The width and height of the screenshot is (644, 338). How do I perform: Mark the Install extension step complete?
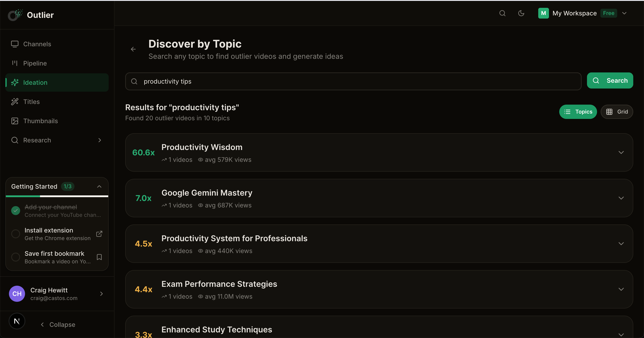pos(15,234)
